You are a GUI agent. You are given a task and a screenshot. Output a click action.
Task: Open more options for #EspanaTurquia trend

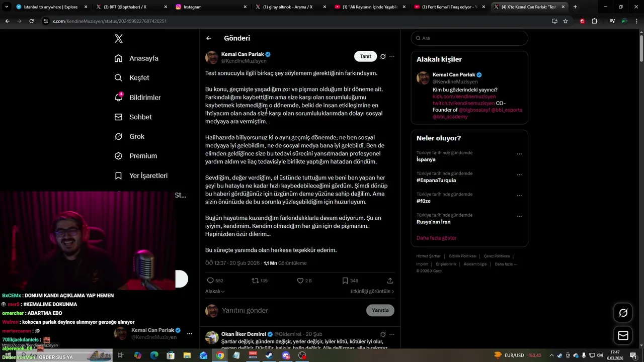point(519,174)
